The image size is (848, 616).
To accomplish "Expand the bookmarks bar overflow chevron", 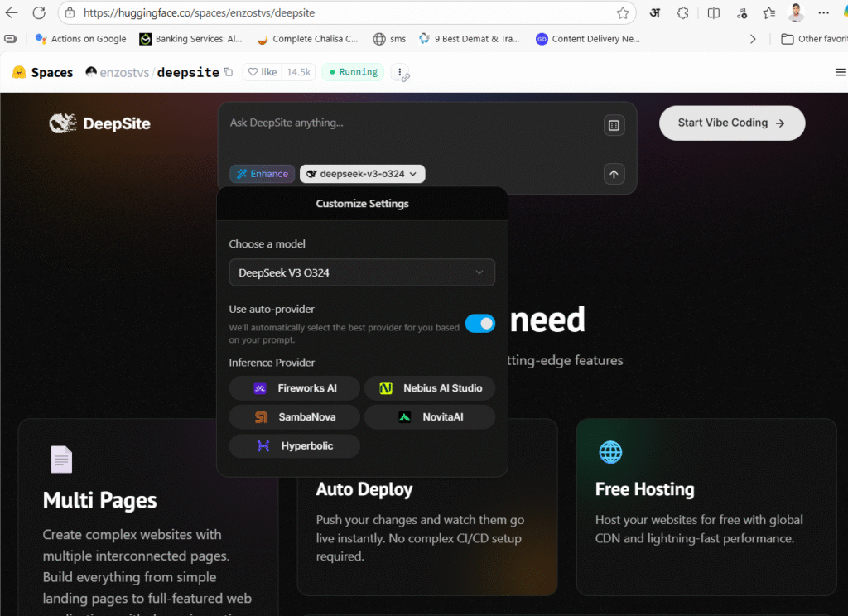I will click(x=752, y=39).
